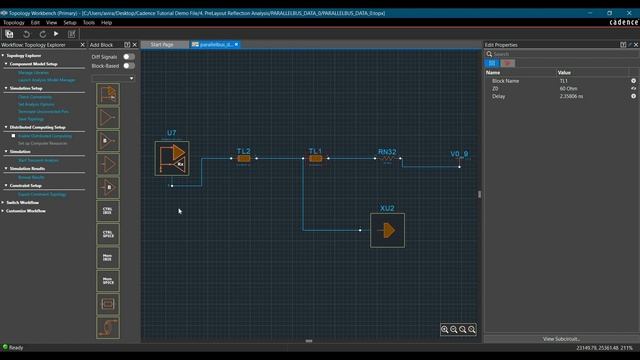Open the Setup menu
Screen dimensions: 640x360
point(70,23)
